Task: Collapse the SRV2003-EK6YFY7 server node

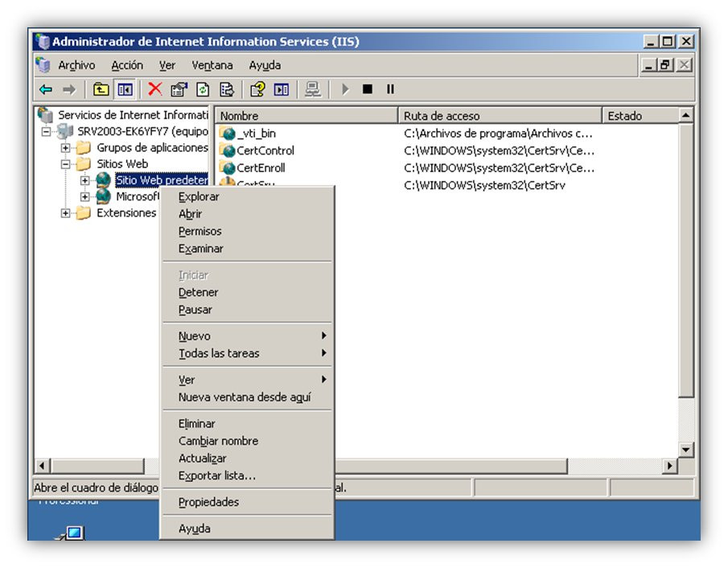Action: tap(46, 132)
